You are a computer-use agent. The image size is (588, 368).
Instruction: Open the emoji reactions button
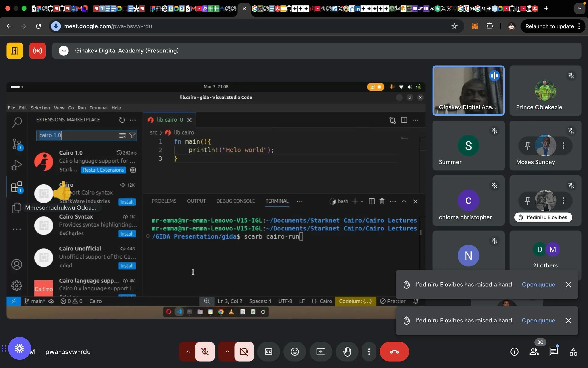[x=295, y=351]
